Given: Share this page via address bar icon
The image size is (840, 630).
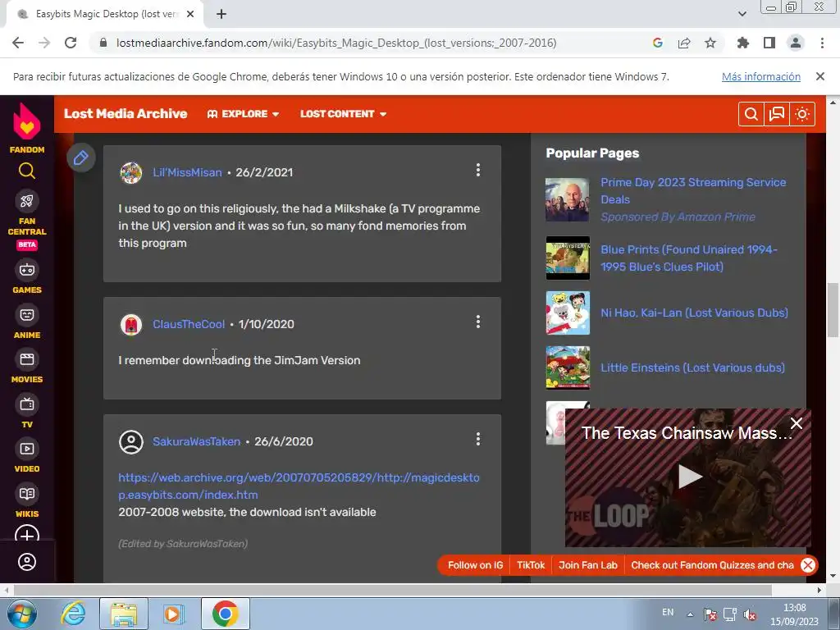Looking at the screenshot, I should tap(684, 43).
